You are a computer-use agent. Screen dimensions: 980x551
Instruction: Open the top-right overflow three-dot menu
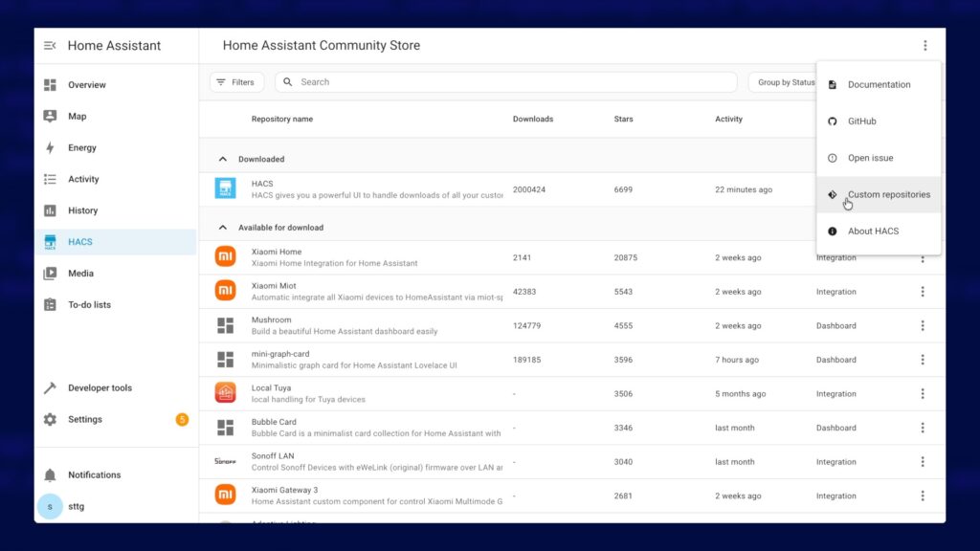pyautogui.click(x=924, y=46)
